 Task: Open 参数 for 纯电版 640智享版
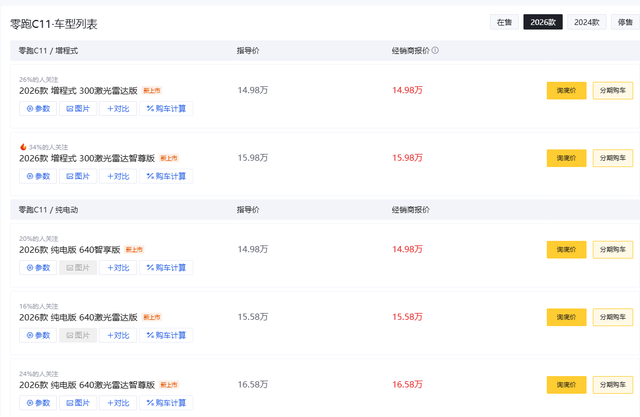(x=38, y=268)
